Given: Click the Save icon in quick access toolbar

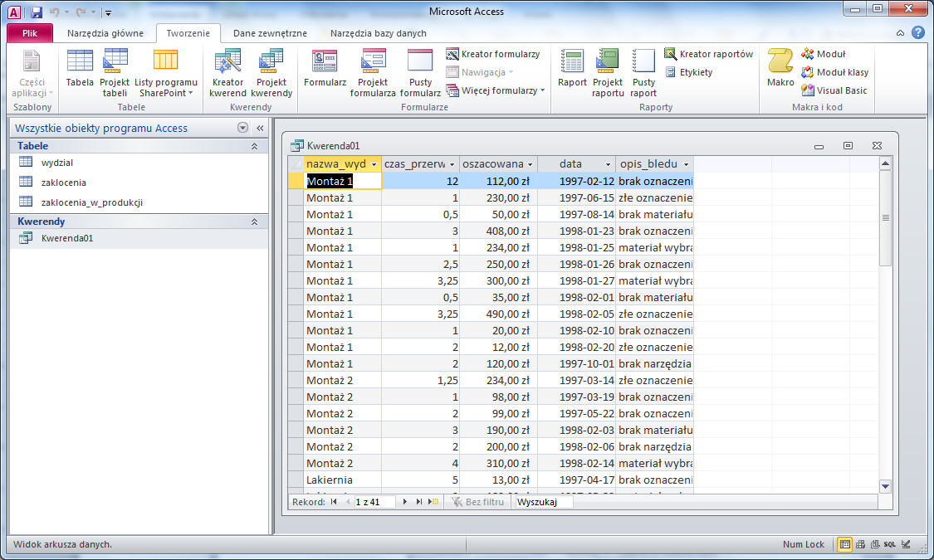Looking at the screenshot, I should (37, 12).
